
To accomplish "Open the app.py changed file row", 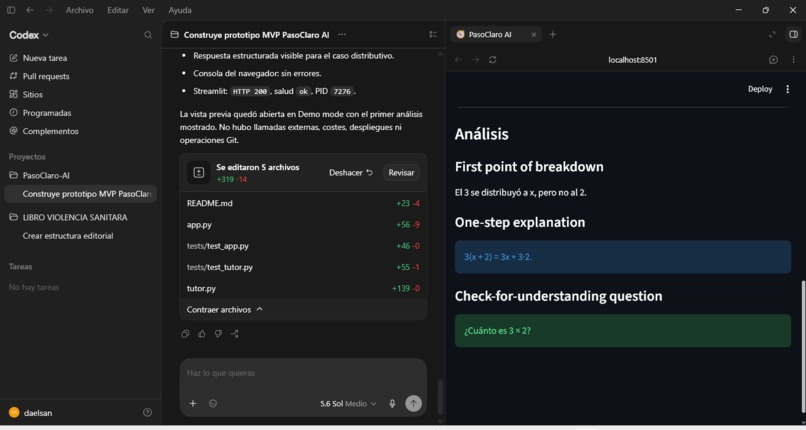I will pyautogui.click(x=303, y=225).
